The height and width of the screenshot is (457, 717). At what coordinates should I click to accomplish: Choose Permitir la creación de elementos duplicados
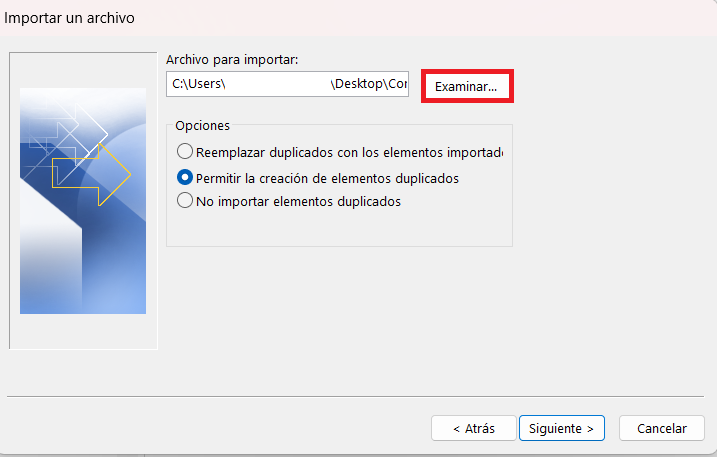coord(326,178)
